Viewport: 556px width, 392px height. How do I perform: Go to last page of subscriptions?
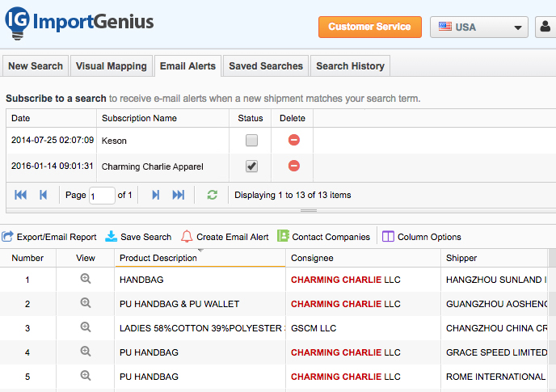pos(179,195)
